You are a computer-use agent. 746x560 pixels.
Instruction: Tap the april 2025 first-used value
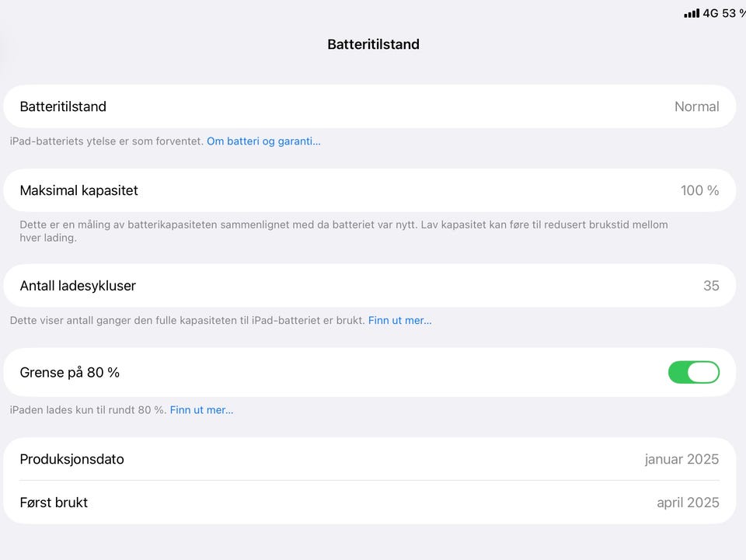point(688,503)
